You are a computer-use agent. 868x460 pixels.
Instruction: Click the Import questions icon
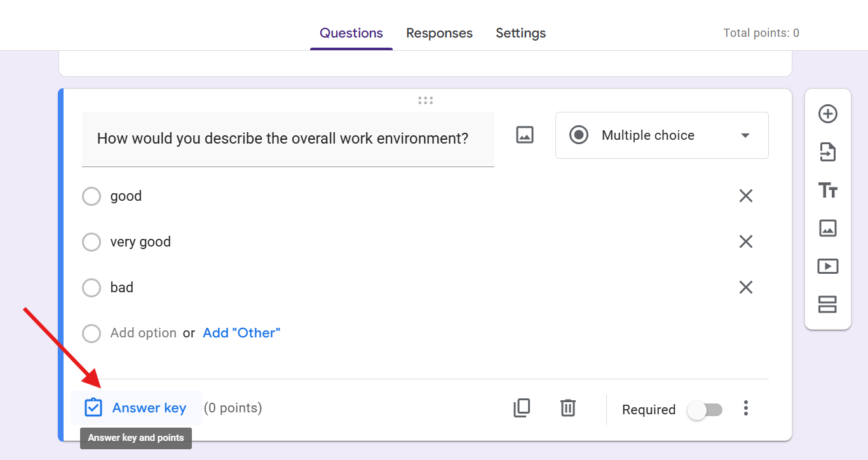(x=827, y=152)
